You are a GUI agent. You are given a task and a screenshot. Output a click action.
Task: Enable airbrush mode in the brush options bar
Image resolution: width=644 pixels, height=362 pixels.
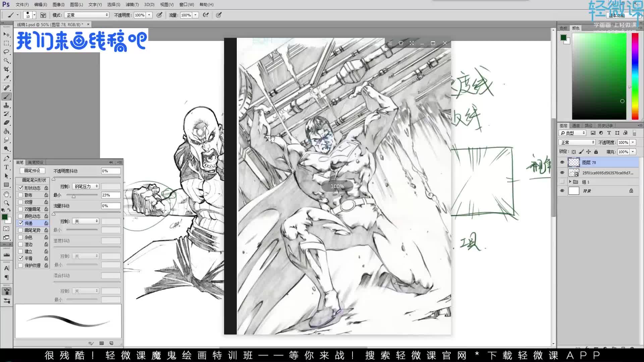(x=206, y=15)
